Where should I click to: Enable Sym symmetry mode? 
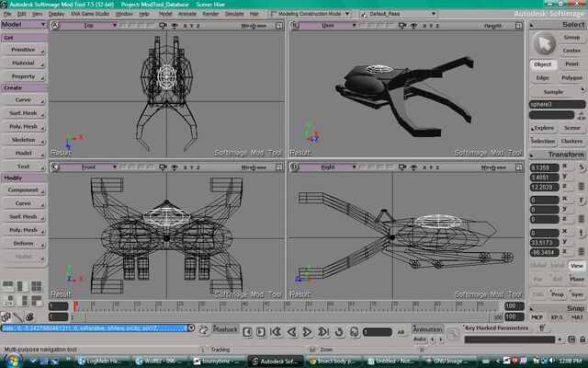coord(577,294)
